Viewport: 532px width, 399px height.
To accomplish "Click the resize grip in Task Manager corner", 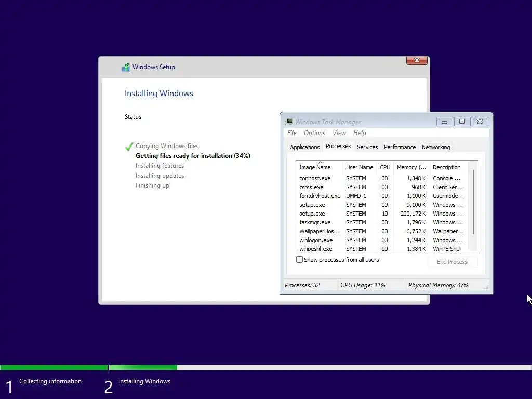I will pos(486,287).
